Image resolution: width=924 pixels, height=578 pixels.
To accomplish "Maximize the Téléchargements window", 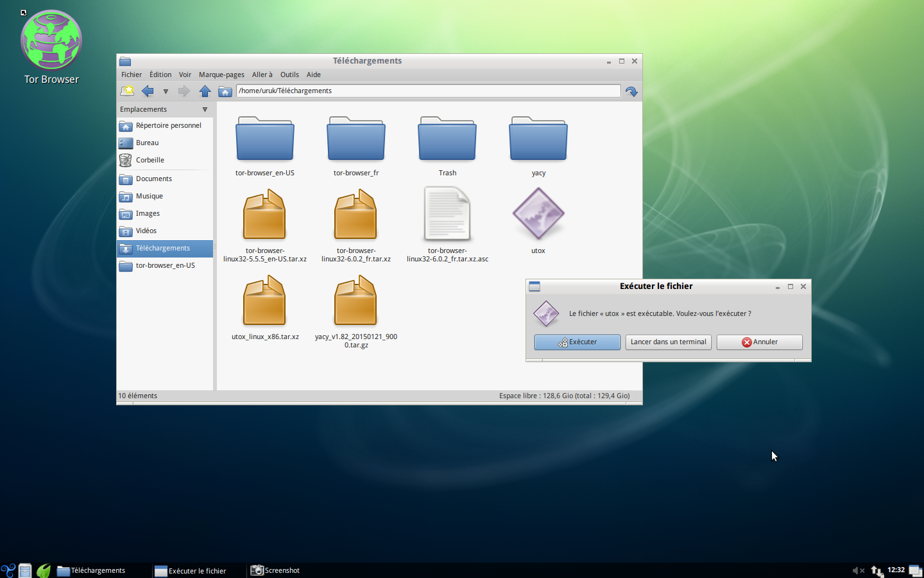I will 622,61.
